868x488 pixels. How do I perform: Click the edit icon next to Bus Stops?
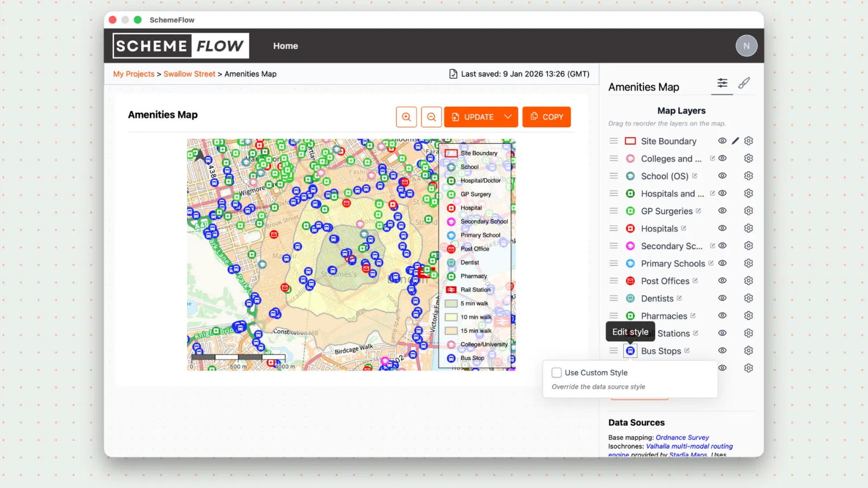[x=687, y=350]
